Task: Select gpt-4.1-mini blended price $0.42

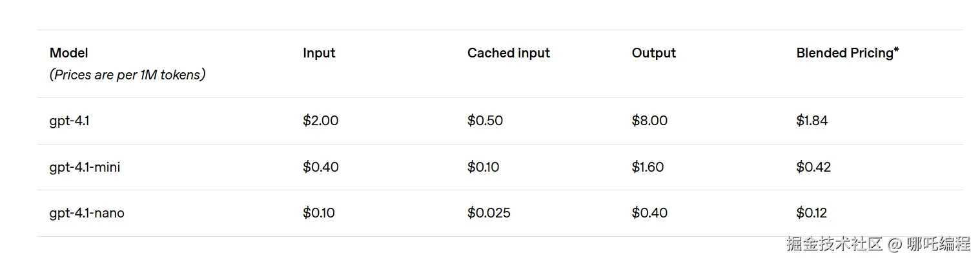Action: coord(813,167)
